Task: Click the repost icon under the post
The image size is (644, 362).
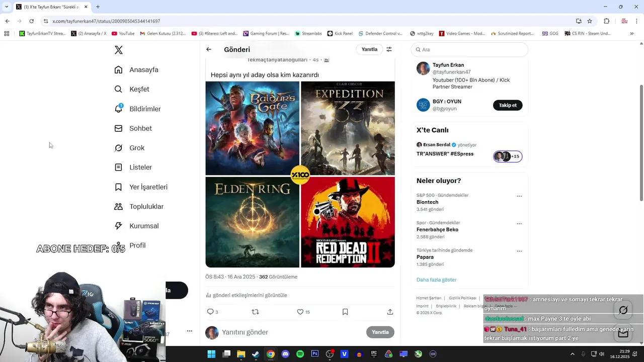Action: click(255, 312)
